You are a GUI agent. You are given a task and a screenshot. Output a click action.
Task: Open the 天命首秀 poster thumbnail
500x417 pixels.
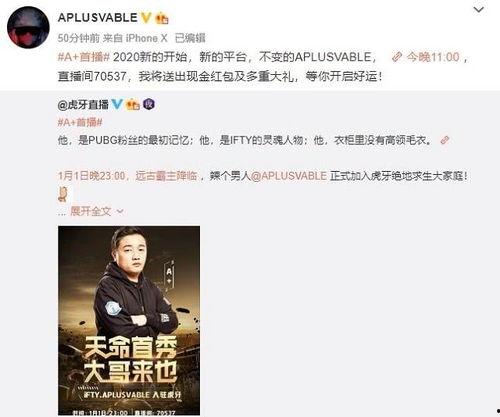[129, 320]
